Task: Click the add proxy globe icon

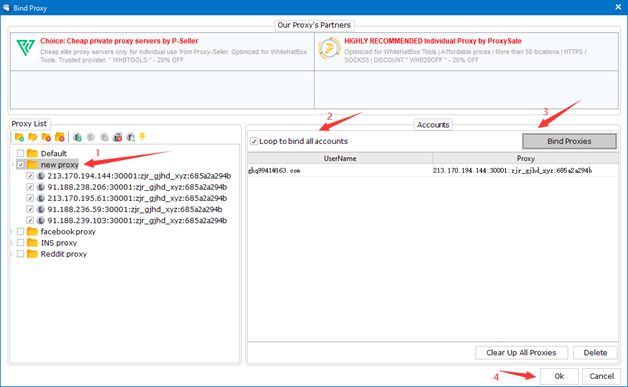Action: [x=77, y=137]
